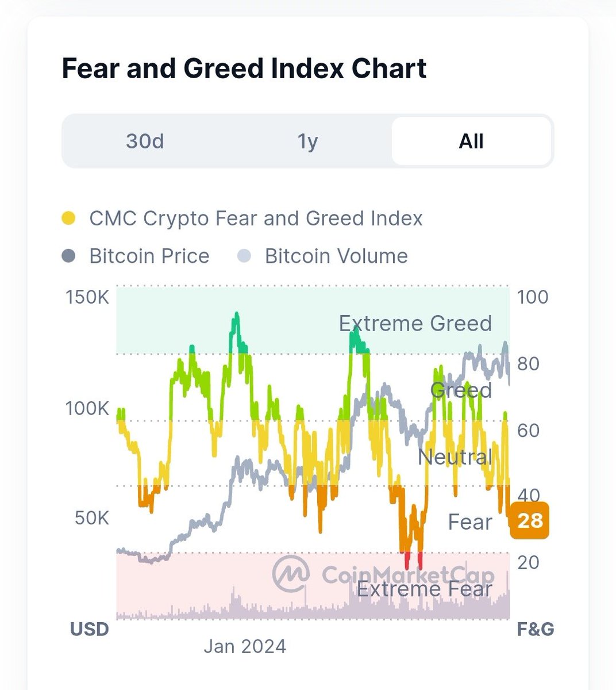Click the Jan 2024 timeline marker
Screen dimensions: 616x690
[x=245, y=646]
